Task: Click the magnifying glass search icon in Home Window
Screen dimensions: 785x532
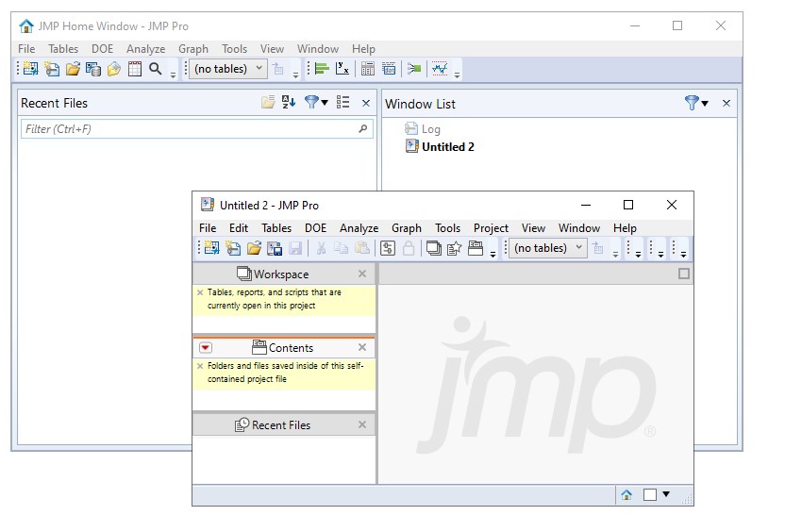Action: click(156, 69)
